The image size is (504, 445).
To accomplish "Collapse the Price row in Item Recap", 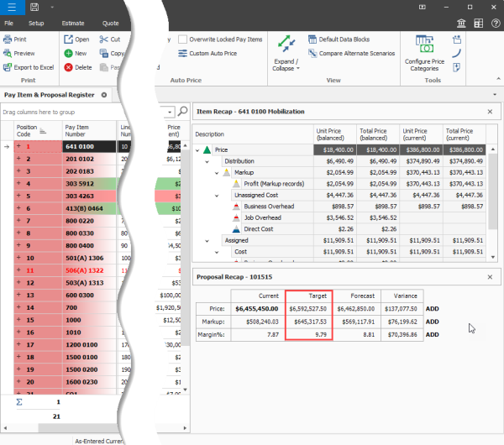I will pyautogui.click(x=197, y=150).
